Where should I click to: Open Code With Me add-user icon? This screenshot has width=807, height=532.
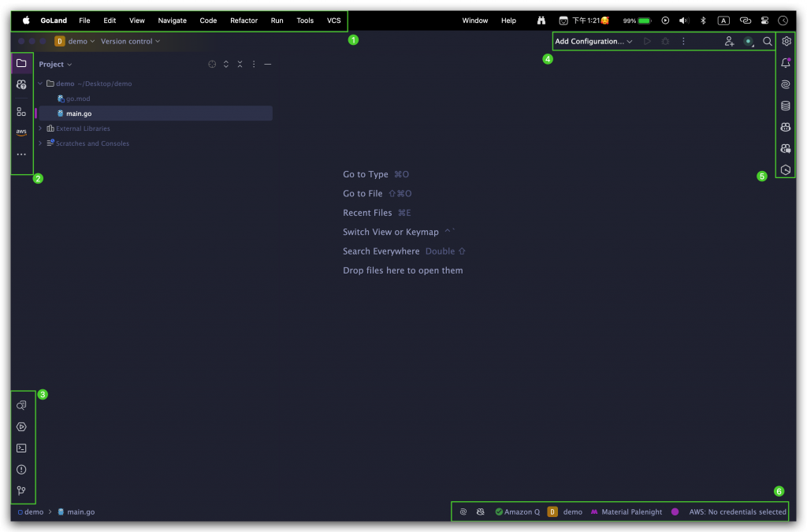click(729, 41)
